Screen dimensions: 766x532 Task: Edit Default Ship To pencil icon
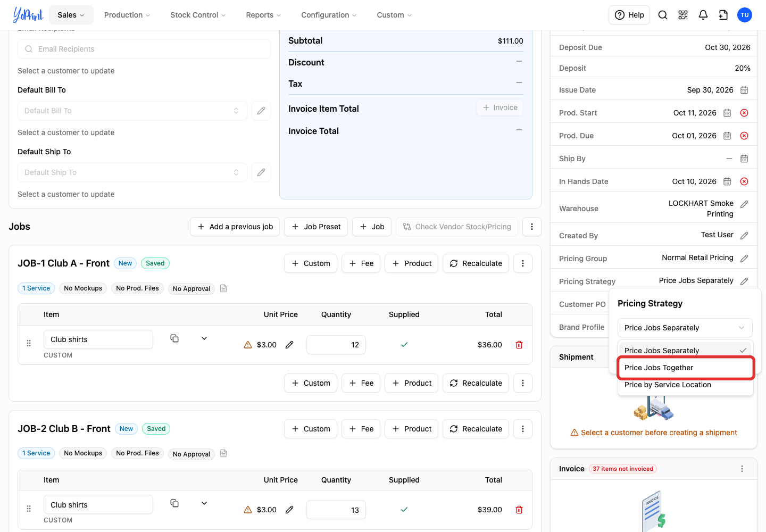pyautogui.click(x=261, y=172)
